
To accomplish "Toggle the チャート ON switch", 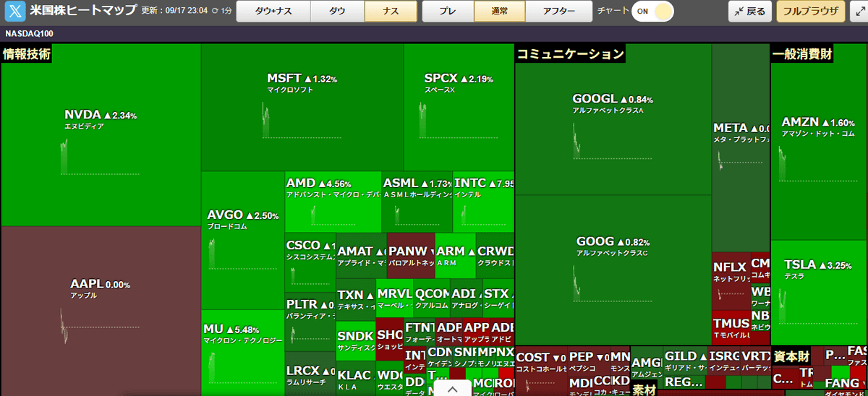I will point(652,12).
